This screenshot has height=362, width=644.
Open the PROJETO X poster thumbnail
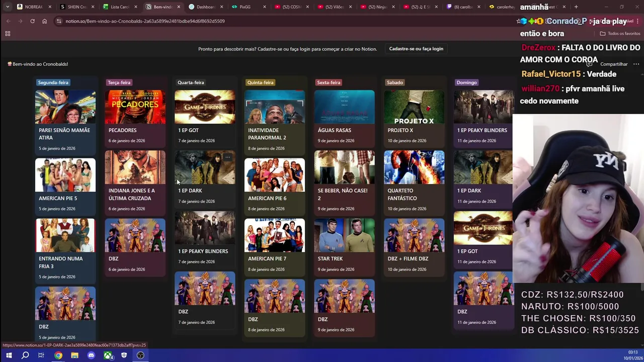point(414,107)
